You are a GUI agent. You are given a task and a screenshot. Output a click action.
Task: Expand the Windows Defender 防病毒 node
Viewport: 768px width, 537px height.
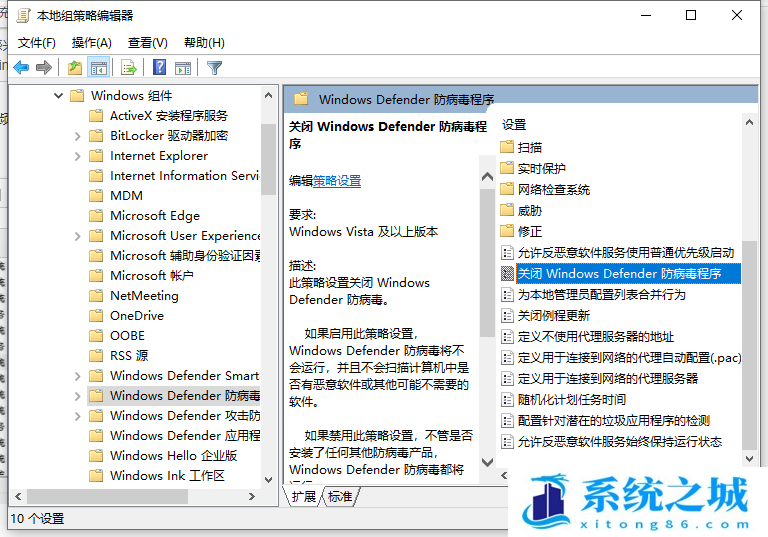(x=77, y=396)
